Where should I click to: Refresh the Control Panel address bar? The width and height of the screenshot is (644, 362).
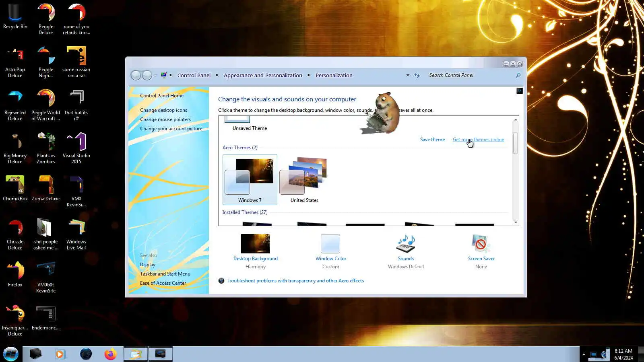417,75
